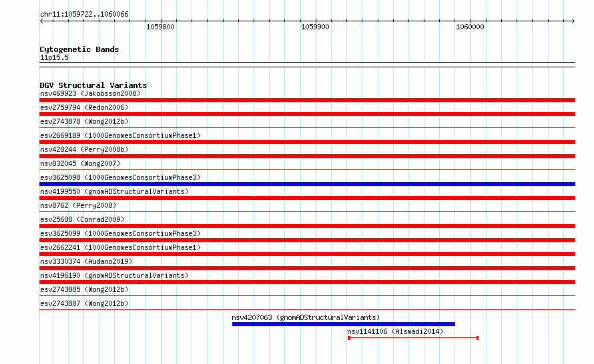This screenshot has height=364, width=594.
Task: Open the esv2743887 (Wong2012b) label
Action: (x=84, y=303)
